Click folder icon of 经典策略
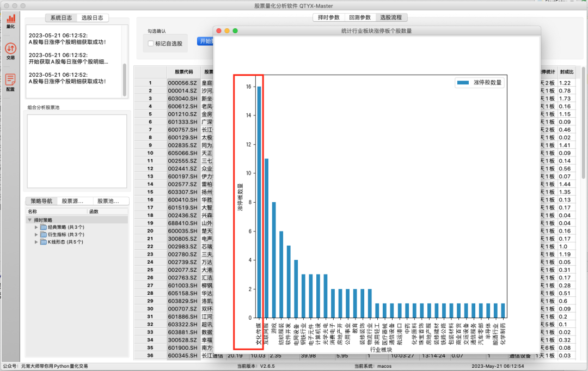The image size is (588, 371). click(x=44, y=227)
